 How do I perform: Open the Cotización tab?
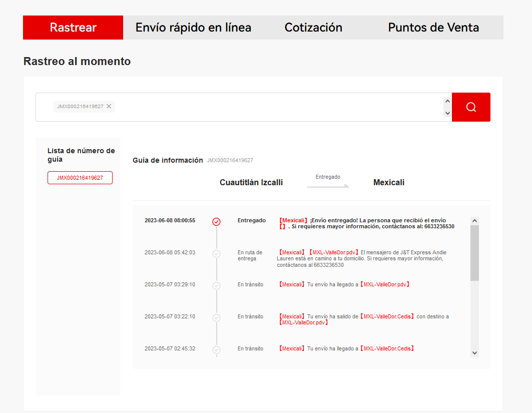(x=313, y=28)
